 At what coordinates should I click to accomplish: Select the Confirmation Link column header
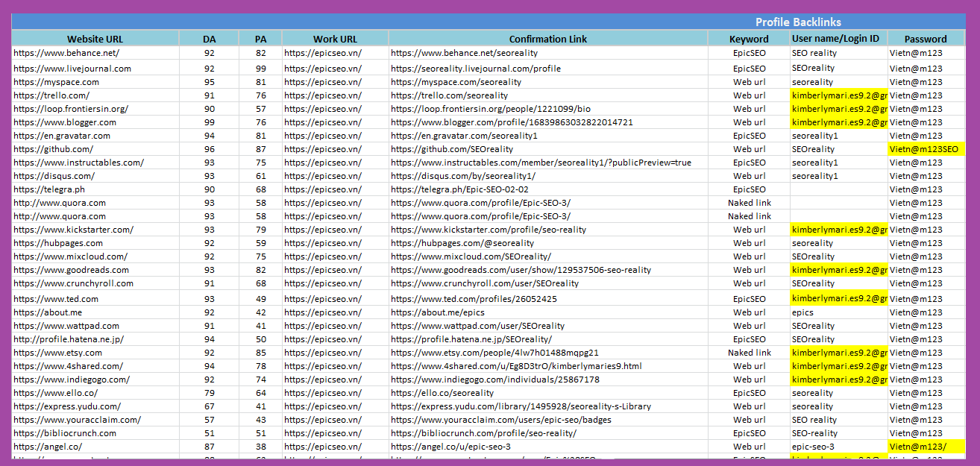point(547,39)
